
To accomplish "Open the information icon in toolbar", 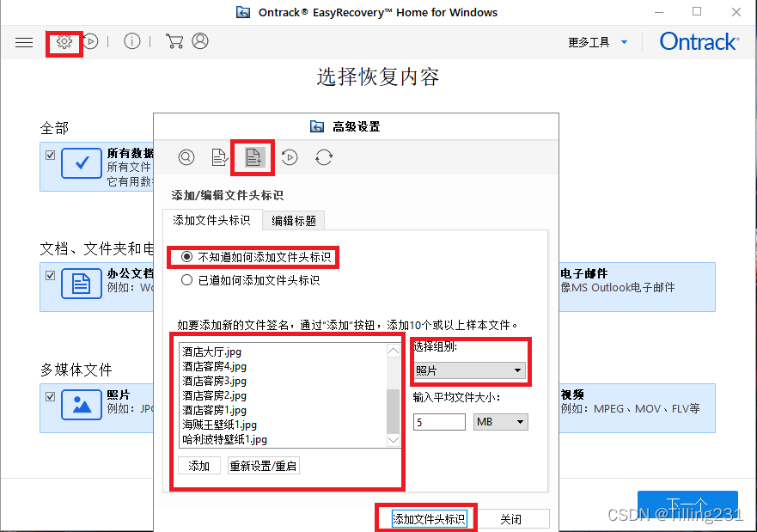I will click(131, 41).
